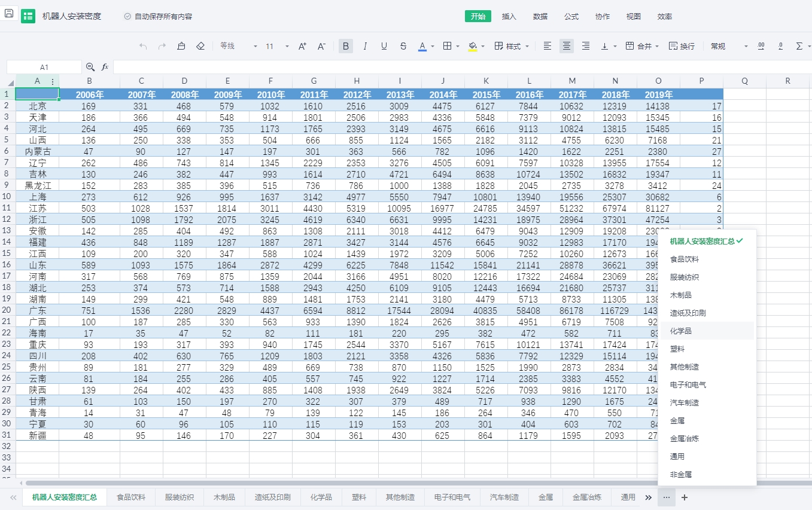
Task: Click the vertical alignment icon
Action: 604,46
